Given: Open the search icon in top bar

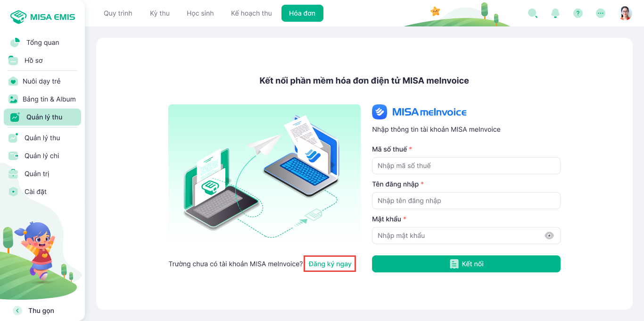Looking at the screenshot, I should coord(533,13).
